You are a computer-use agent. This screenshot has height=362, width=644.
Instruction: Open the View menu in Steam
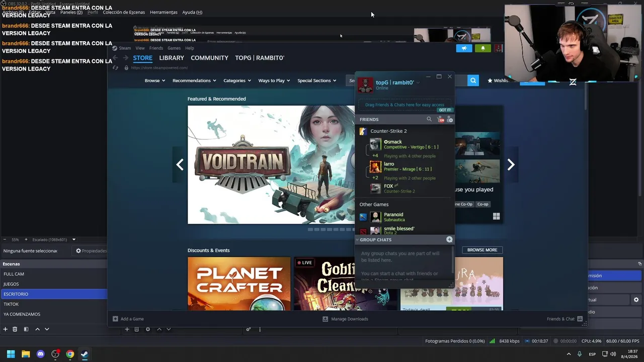click(x=140, y=48)
